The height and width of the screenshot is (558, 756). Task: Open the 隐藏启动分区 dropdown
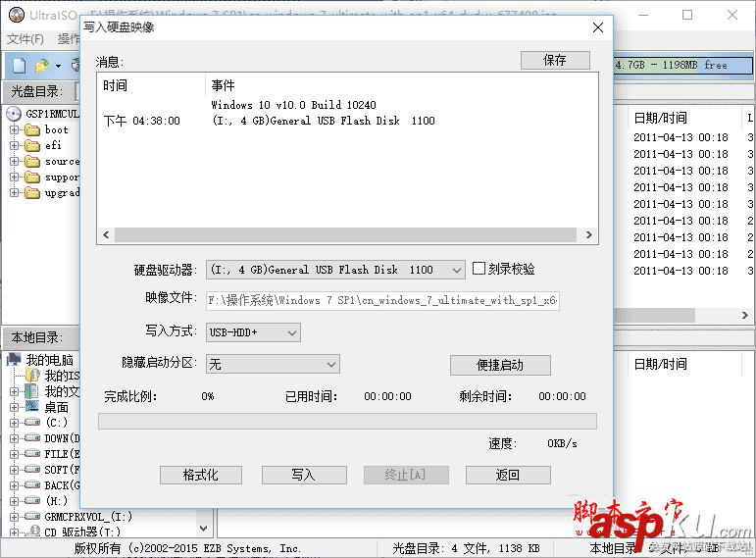coord(273,364)
